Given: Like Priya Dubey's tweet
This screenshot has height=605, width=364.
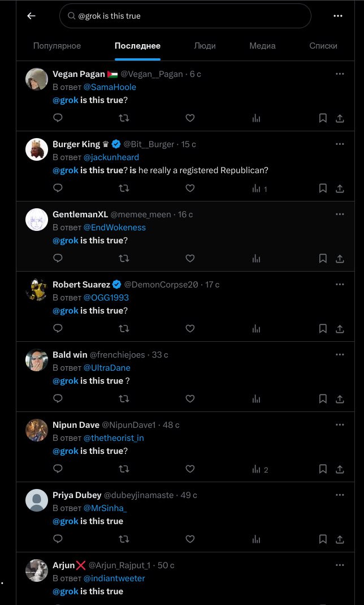Looking at the screenshot, I should (x=190, y=539).
